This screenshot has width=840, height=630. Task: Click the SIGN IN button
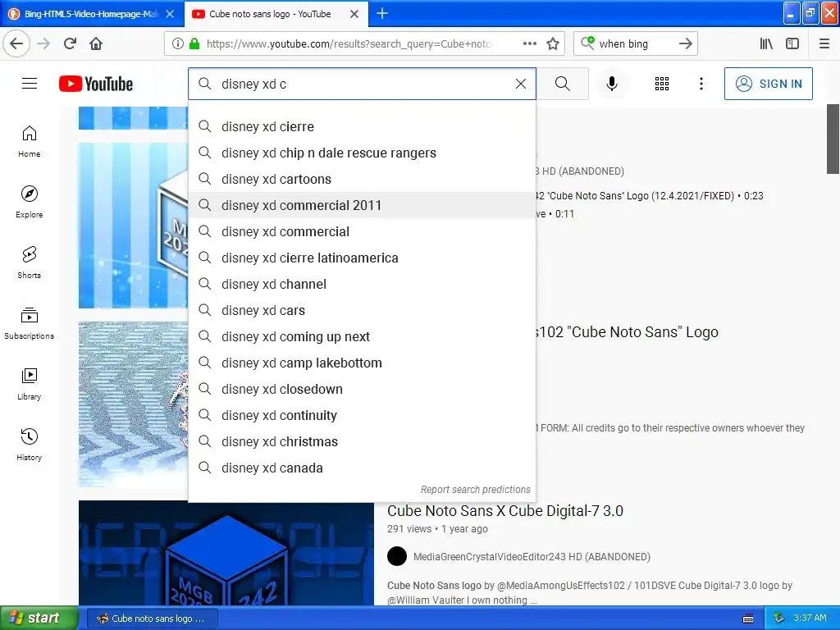(x=768, y=84)
